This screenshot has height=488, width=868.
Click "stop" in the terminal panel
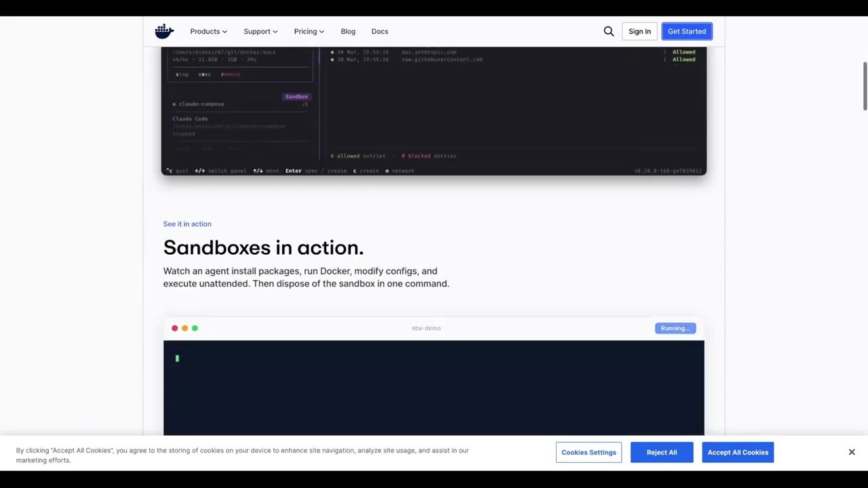182,75
